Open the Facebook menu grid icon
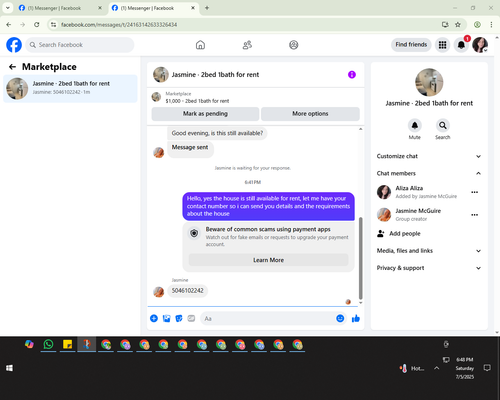500x400 pixels. click(x=442, y=45)
